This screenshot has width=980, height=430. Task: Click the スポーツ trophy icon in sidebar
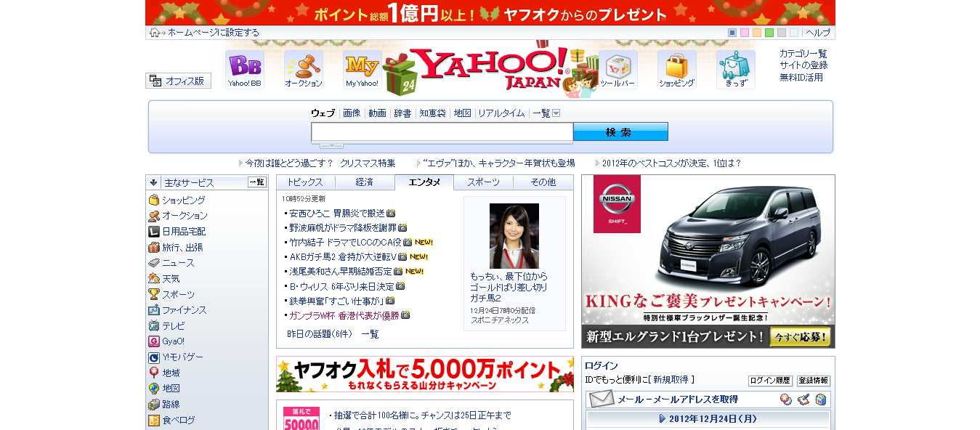[x=154, y=294]
